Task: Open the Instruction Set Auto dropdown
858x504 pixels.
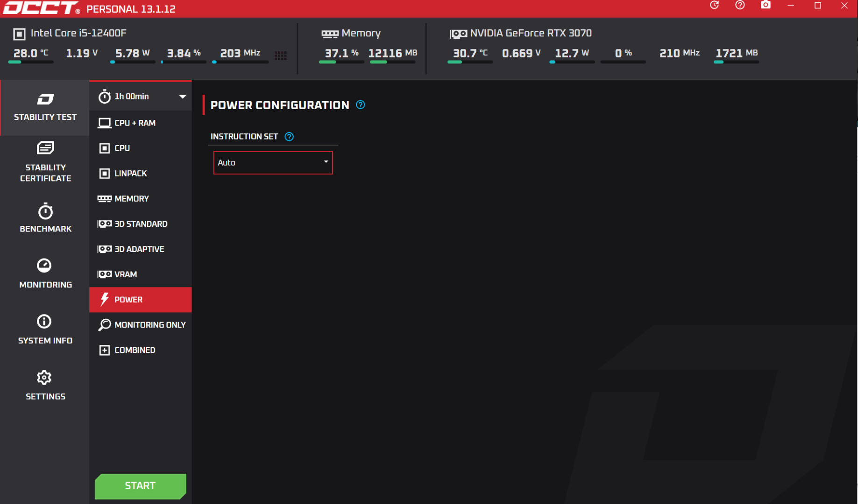Action: [x=273, y=162]
